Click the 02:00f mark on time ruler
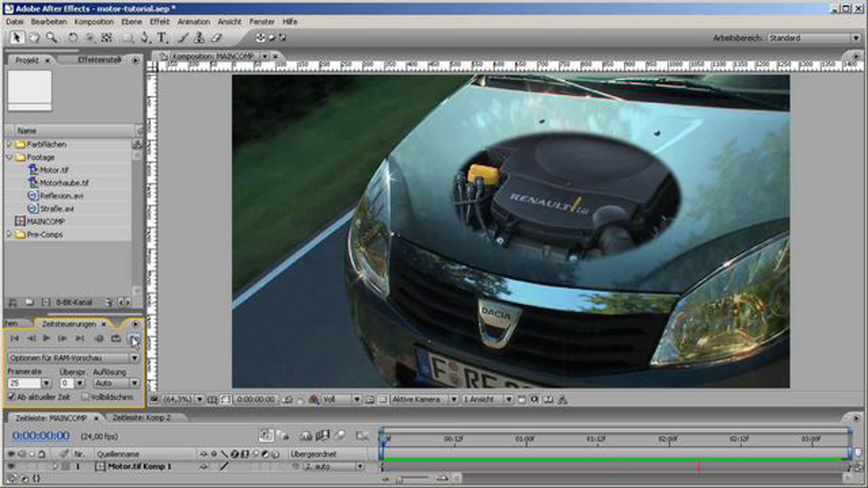 668,440
